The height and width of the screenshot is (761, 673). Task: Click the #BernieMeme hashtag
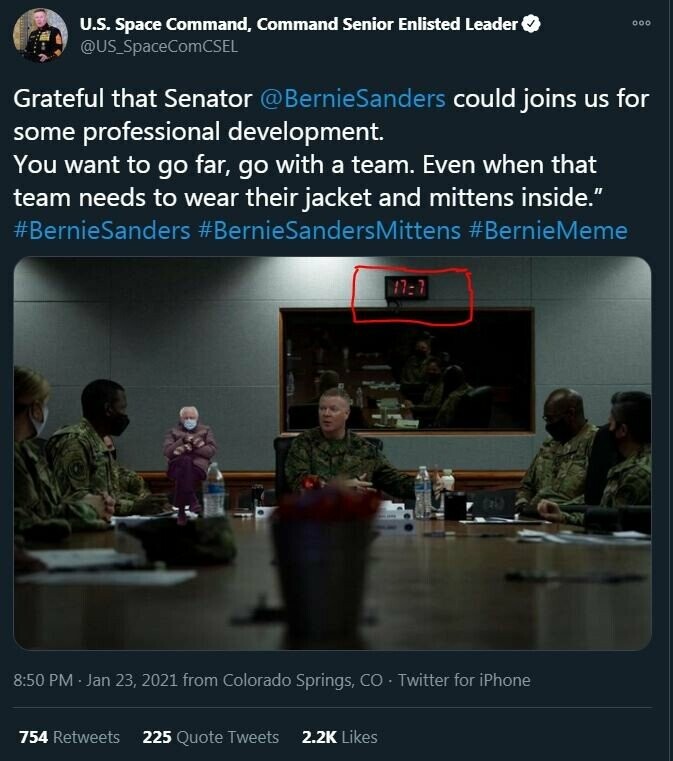(x=548, y=230)
